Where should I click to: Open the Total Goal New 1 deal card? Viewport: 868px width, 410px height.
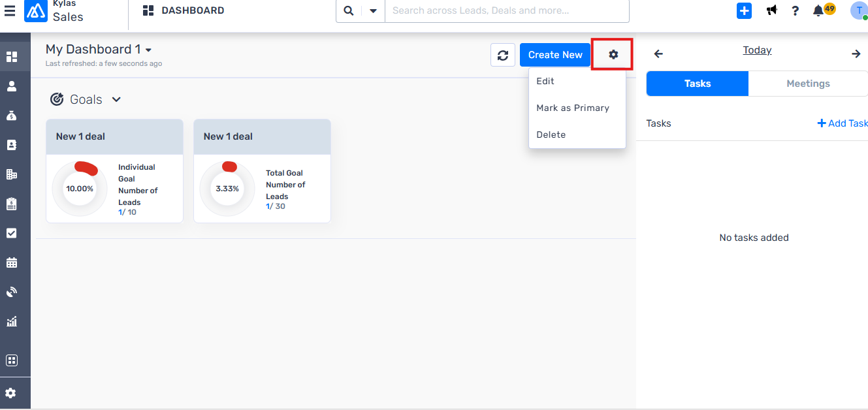click(262, 171)
